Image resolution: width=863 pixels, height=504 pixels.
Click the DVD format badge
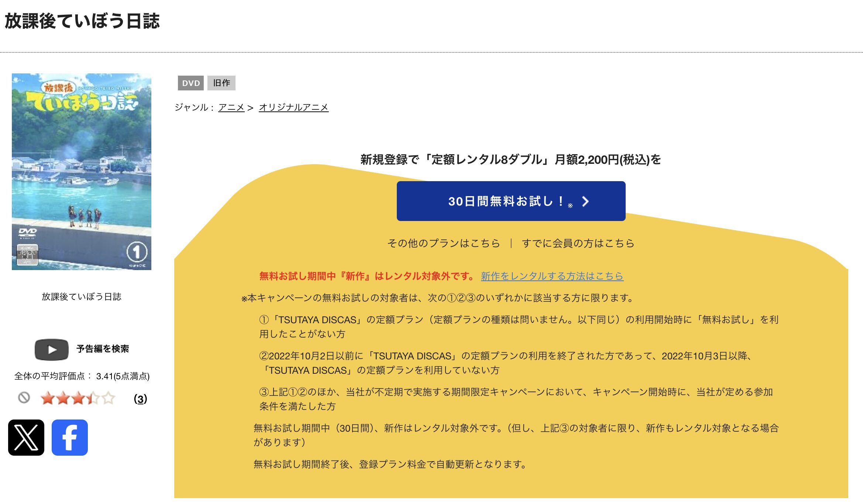(x=191, y=83)
